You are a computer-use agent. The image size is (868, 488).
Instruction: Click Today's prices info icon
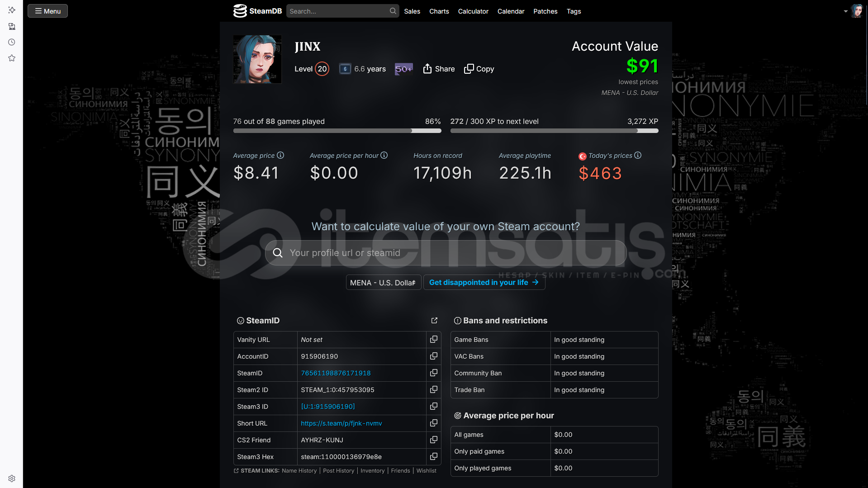(638, 155)
